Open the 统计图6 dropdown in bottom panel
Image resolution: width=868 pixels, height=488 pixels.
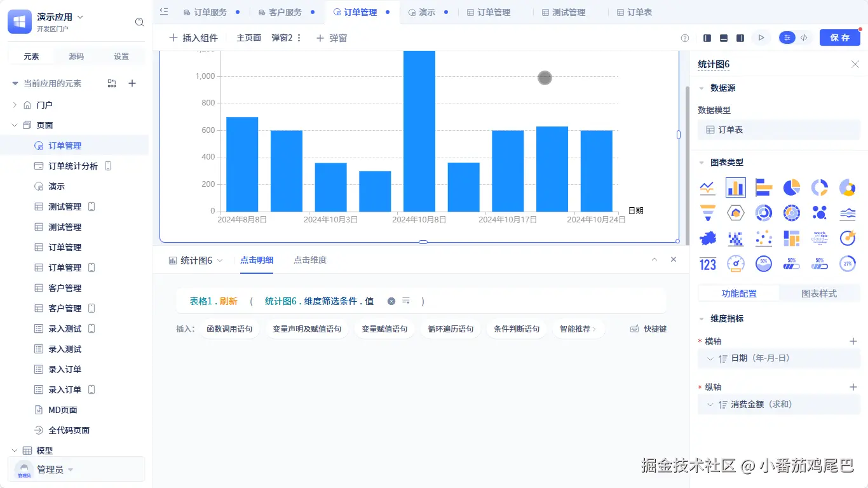coord(220,261)
